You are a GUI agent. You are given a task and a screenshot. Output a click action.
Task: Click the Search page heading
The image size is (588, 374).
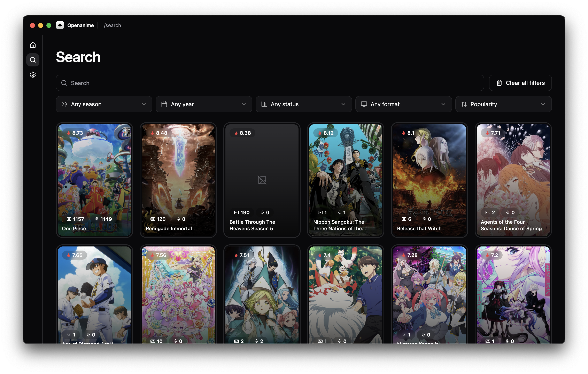pos(78,57)
